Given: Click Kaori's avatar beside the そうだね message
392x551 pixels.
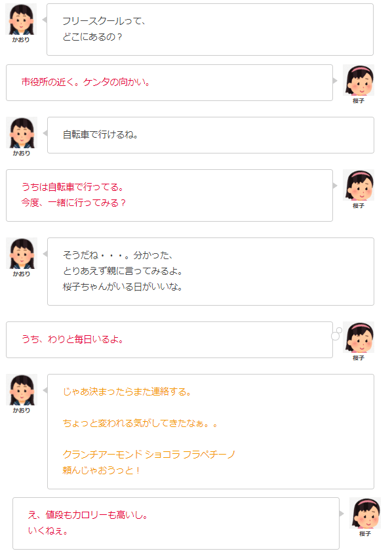Looking at the screenshot, I should click(x=22, y=253).
